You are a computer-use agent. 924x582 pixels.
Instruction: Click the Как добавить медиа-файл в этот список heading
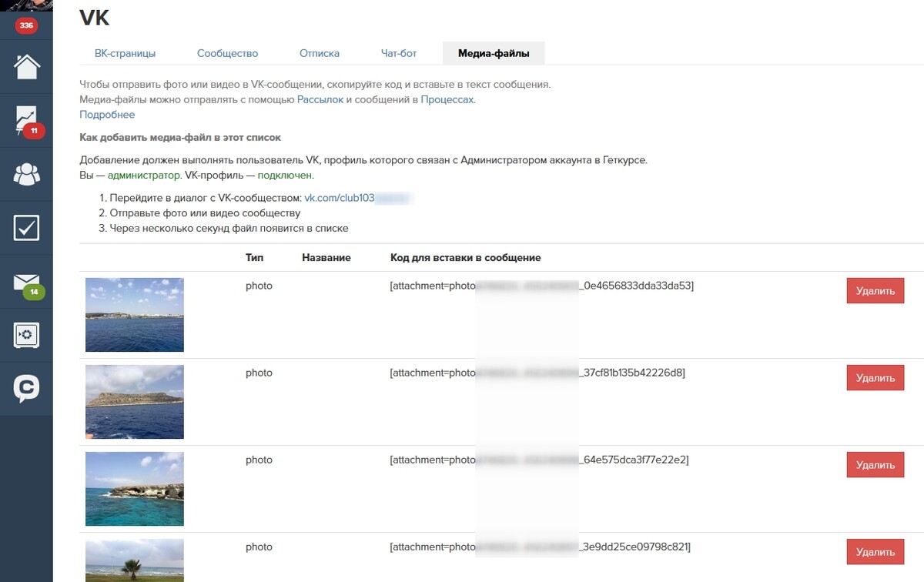pos(180,138)
